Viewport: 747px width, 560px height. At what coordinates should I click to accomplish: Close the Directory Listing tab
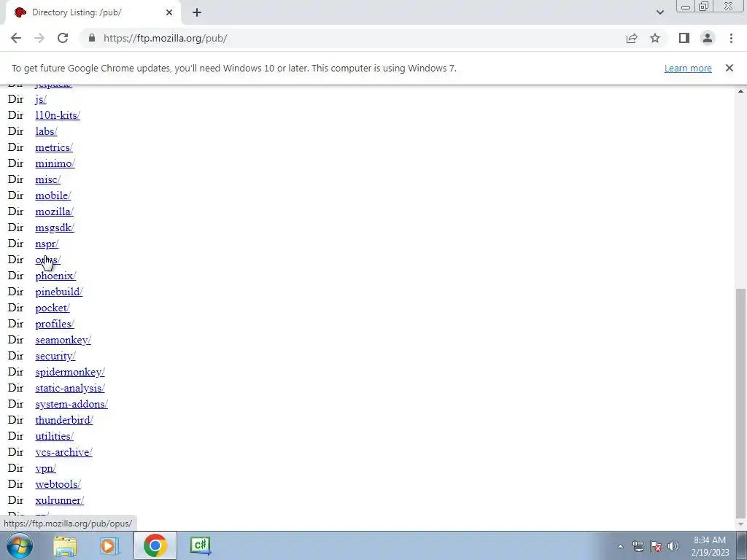pyautogui.click(x=169, y=12)
